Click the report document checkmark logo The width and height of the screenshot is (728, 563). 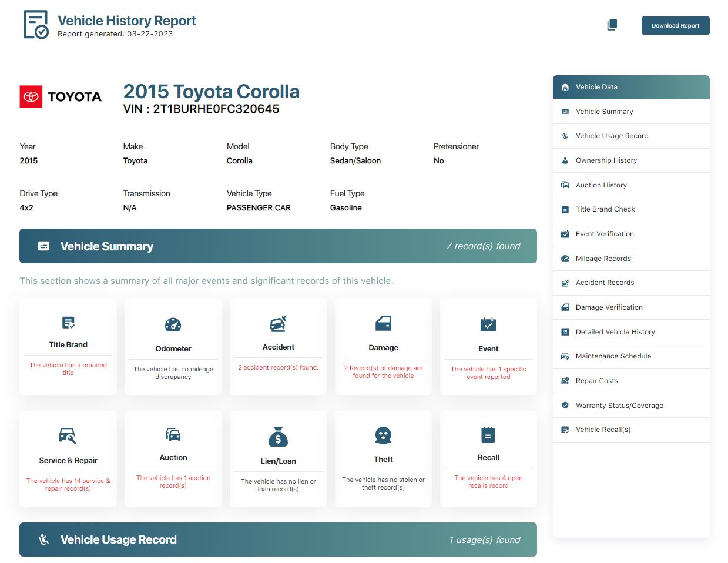[35, 25]
